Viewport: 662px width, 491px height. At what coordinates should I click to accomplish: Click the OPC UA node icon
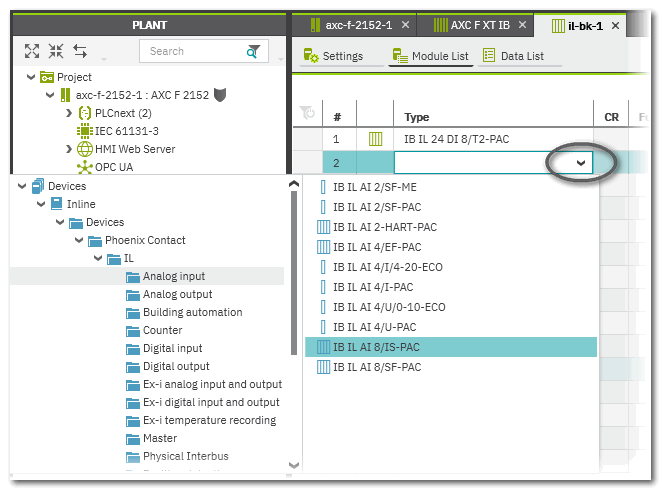(85, 167)
